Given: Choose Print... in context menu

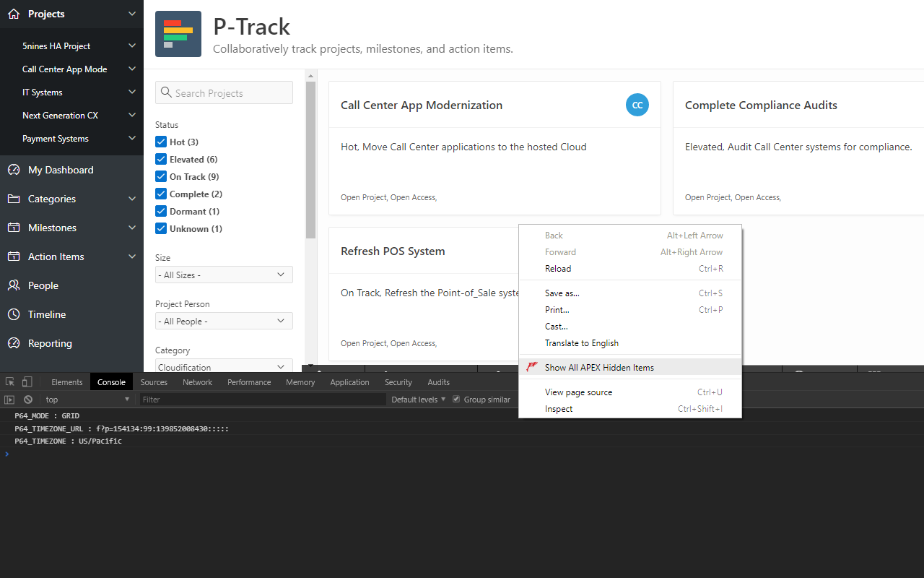Looking at the screenshot, I should tap(629, 309).
